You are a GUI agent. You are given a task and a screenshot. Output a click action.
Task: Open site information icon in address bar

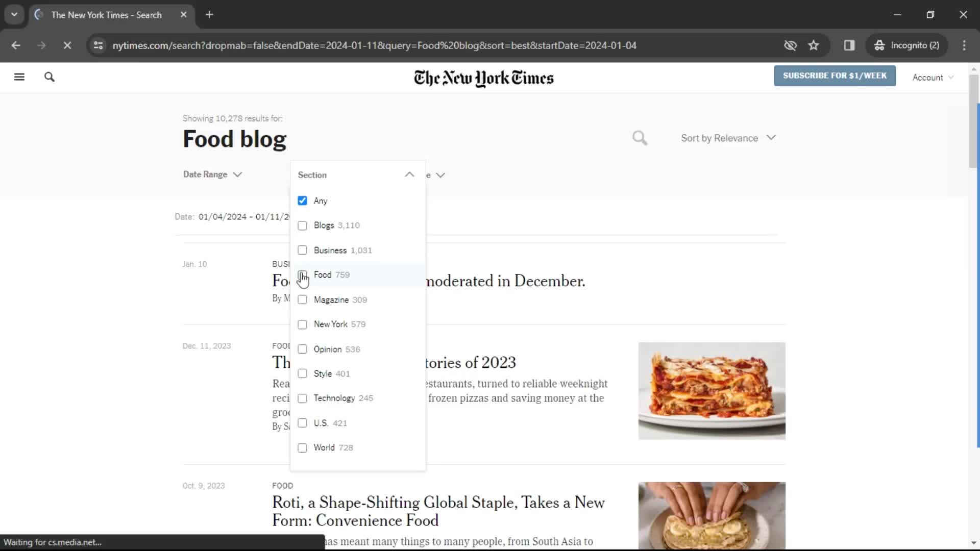[98, 45]
